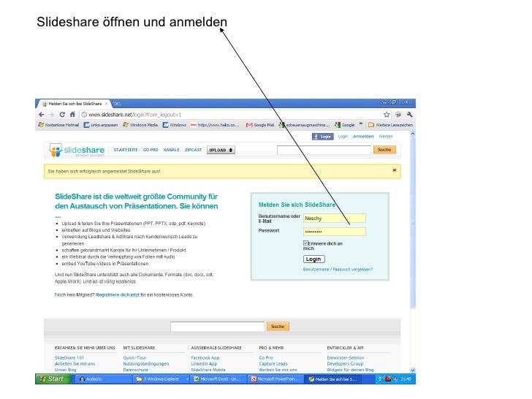Open the Quick-Tour footer link
Viewport: 532px width, 399px height.
click(134, 357)
